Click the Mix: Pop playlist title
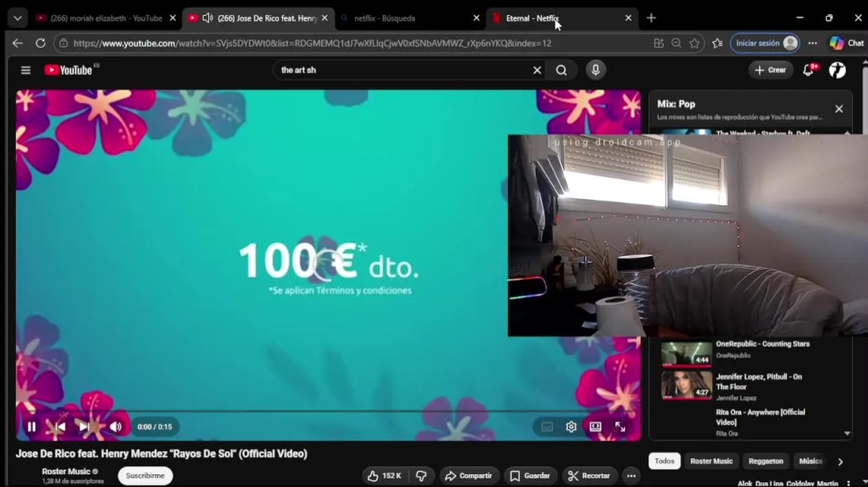868x487 pixels. (676, 104)
